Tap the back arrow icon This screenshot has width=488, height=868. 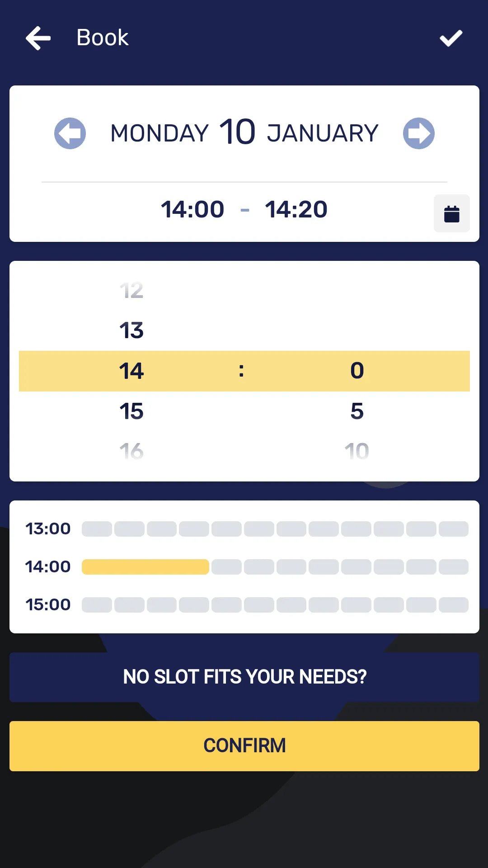tap(38, 38)
